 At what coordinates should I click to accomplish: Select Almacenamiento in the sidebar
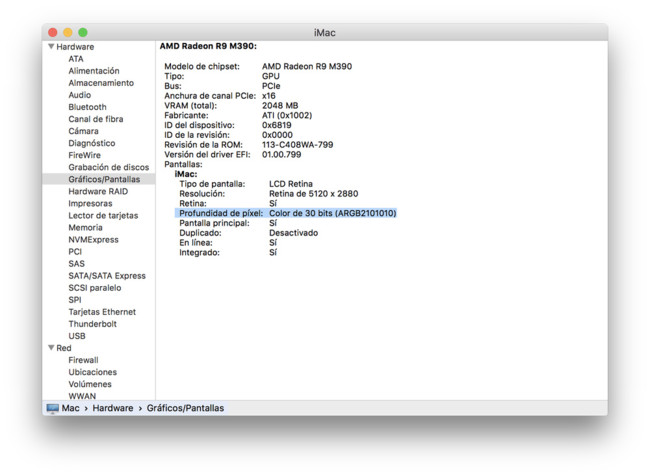coord(101,83)
